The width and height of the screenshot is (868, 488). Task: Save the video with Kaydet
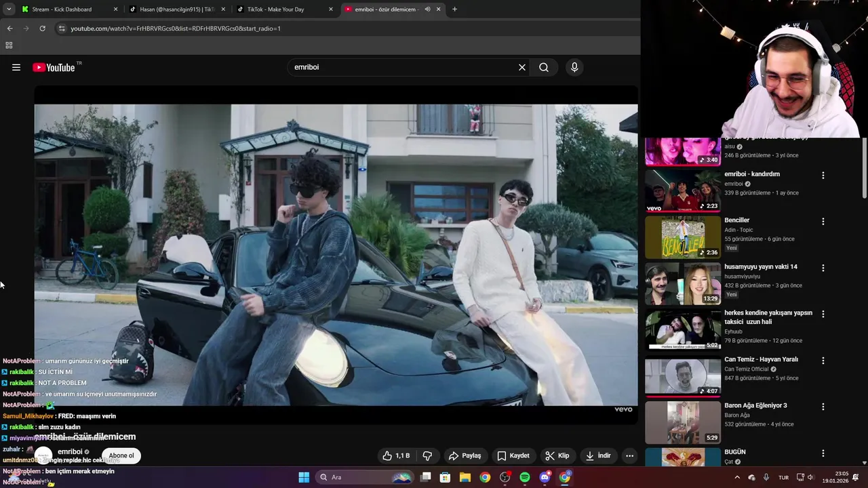click(x=513, y=455)
